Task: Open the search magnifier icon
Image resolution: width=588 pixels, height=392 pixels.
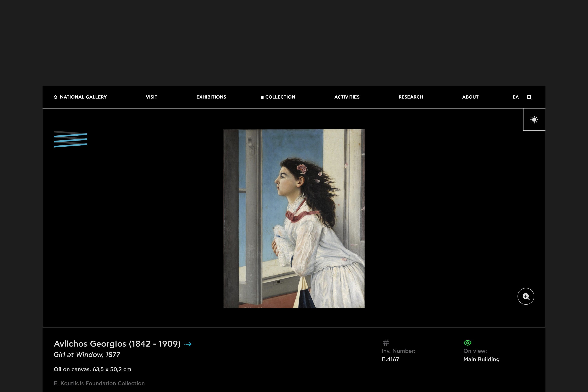Action: [x=529, y=97]
